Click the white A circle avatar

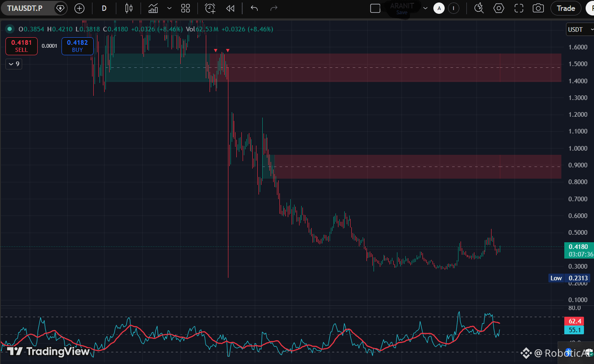click(439, 8)
